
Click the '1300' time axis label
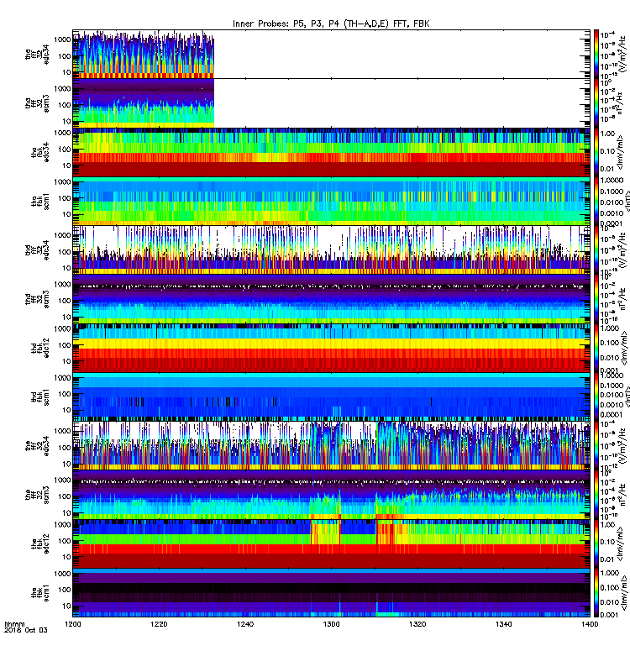(331, 624)
